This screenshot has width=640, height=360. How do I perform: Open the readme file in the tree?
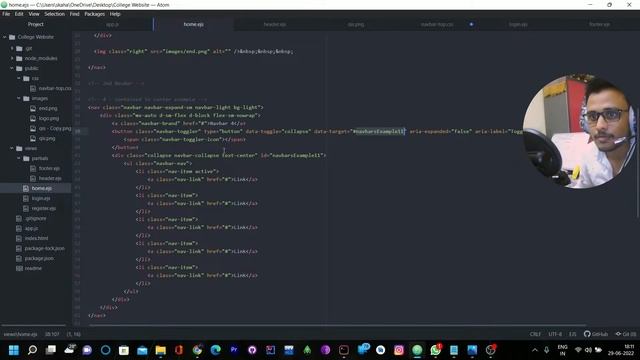[x=29, y=268]
